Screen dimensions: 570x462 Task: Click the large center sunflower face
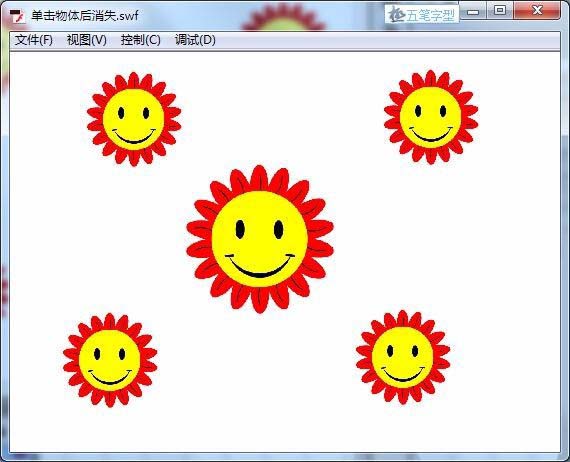260,239
